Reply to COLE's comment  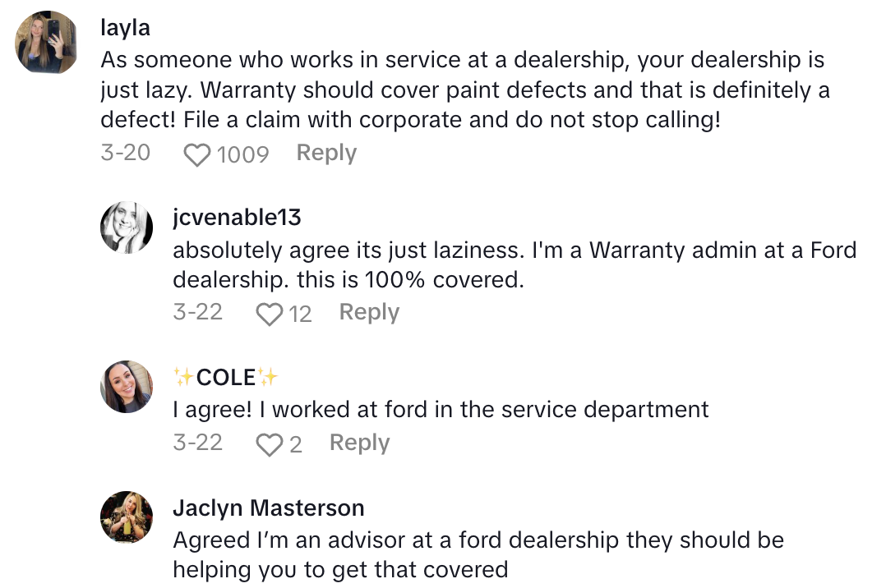(x=359, y=443)
